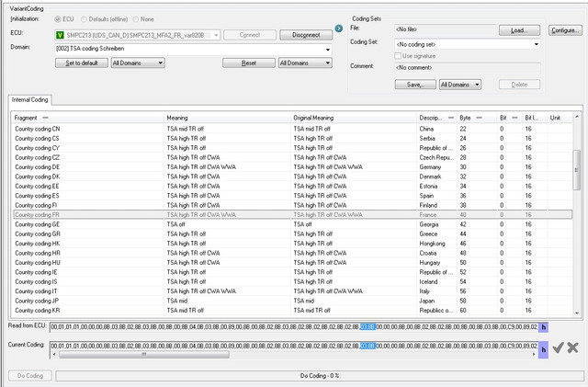Click the Configure... button
The image size is (588, 387).
566,30
